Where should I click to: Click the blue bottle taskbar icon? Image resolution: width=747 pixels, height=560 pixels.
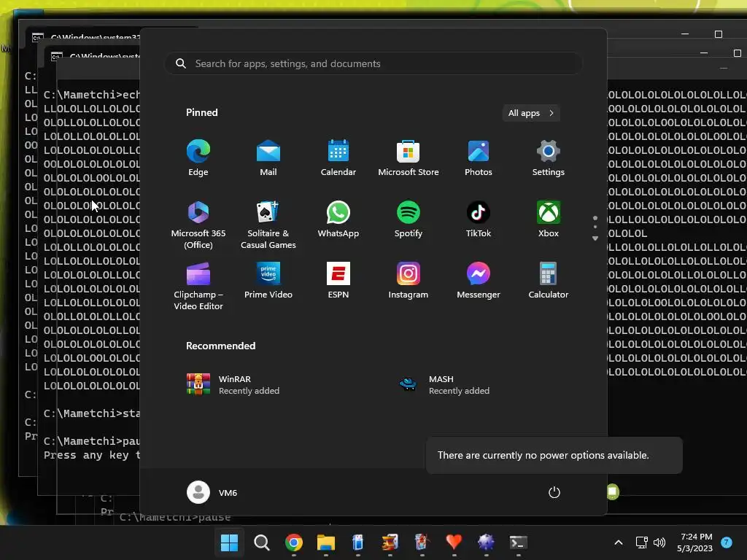pos(357,542)
